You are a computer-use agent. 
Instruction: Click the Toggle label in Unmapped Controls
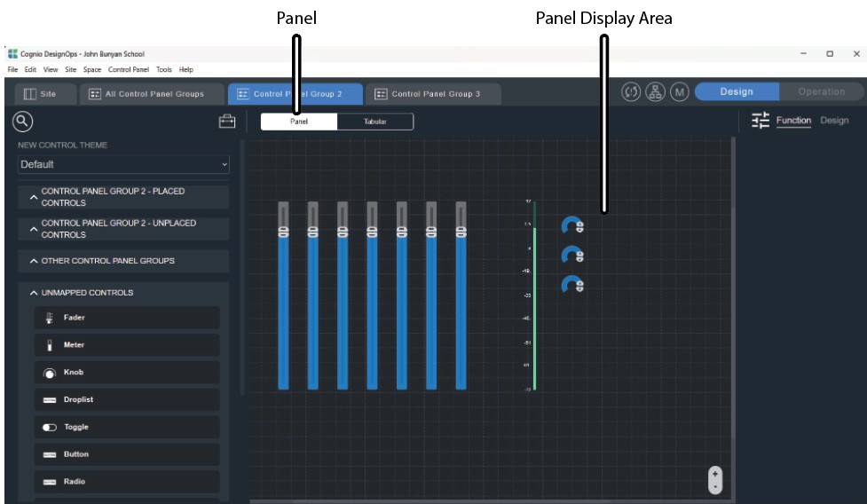pos(76,427)
